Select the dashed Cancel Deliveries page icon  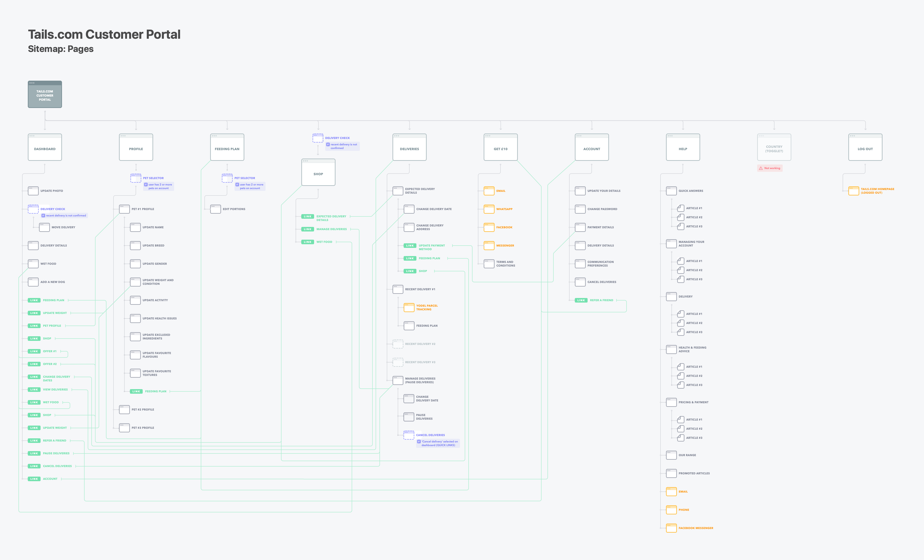coord(409,435)
